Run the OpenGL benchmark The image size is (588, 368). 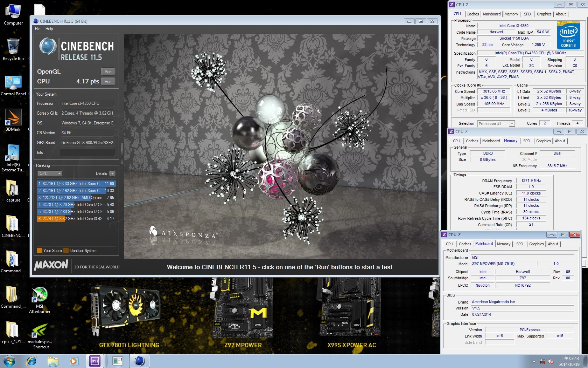(108, 72)
